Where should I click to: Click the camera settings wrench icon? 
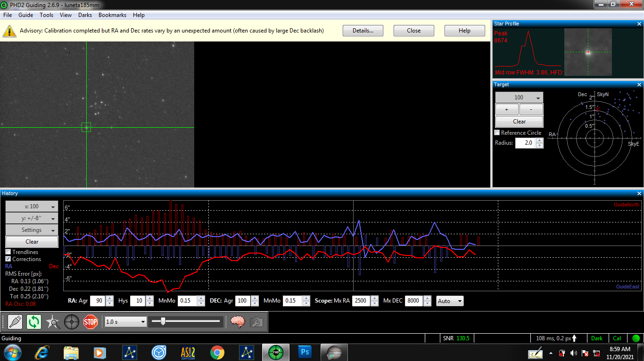pos(256,322)
